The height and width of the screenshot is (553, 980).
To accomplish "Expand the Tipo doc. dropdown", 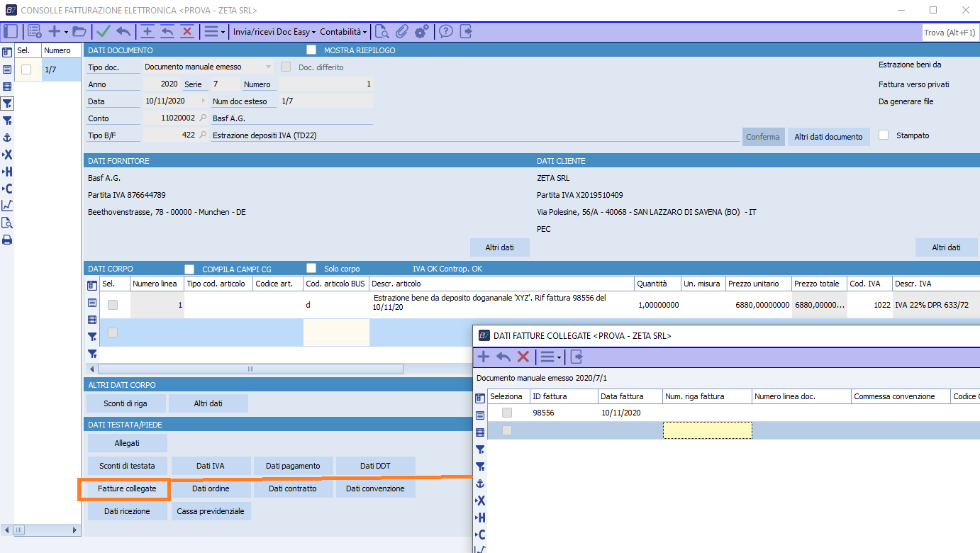I will (x=268, y=67).
